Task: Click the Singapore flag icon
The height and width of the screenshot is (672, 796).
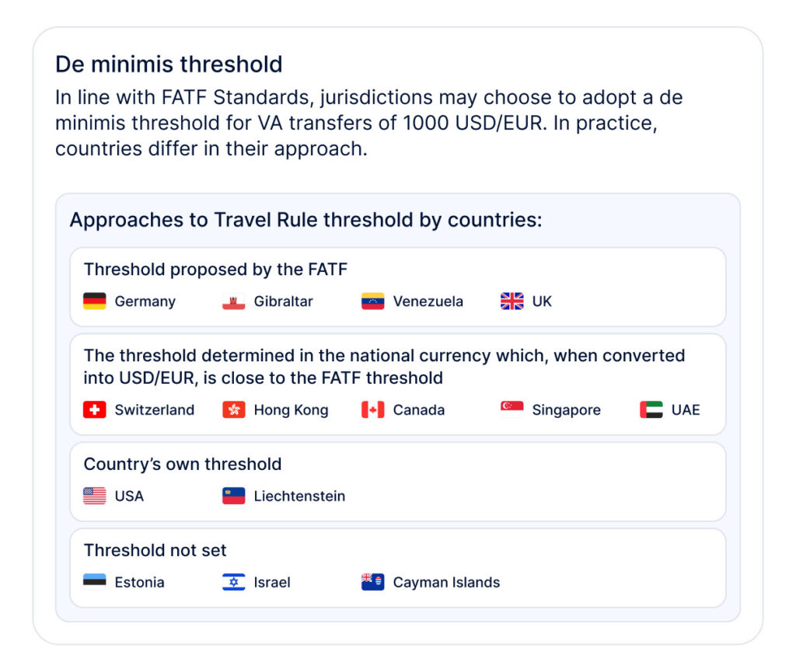Action: (511, 409)
